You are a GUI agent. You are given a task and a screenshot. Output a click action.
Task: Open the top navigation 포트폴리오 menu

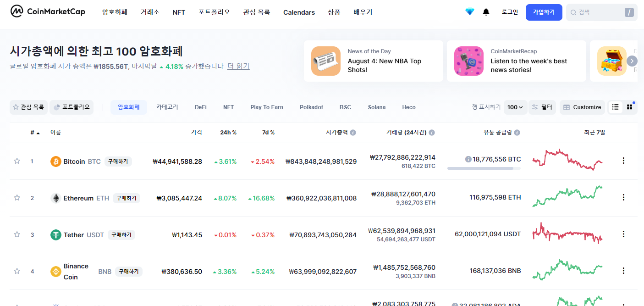[x=214, y=12]
